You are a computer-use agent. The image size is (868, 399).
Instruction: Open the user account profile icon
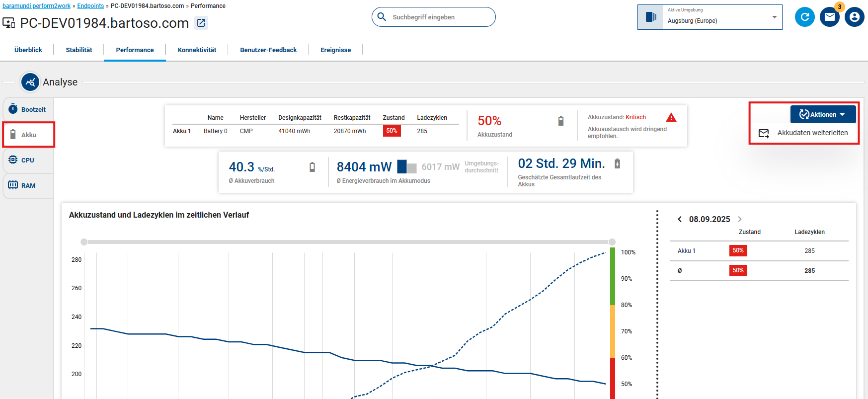[x=854, y=17]
